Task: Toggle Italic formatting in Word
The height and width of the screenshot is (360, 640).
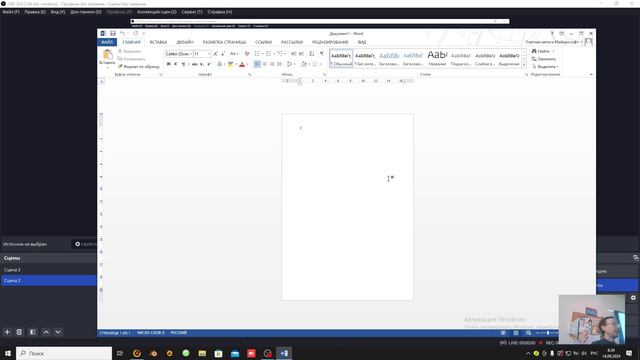Action: click(x=176, y=64)
